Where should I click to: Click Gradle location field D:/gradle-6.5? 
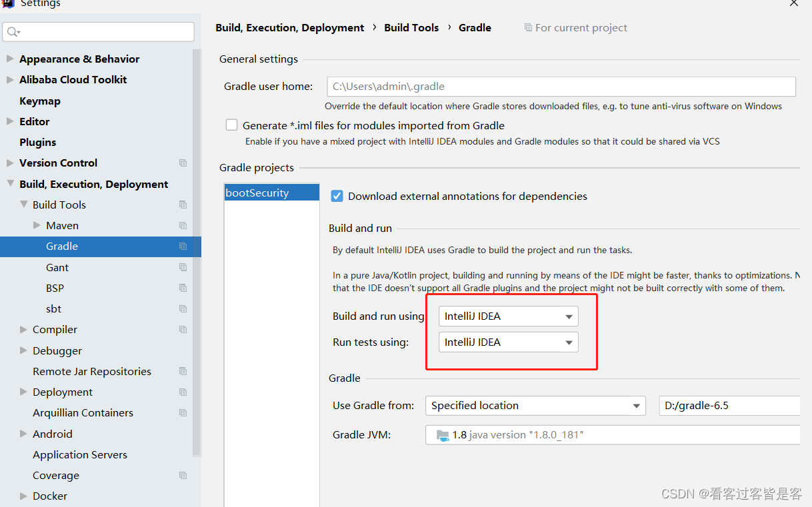click(x=729, y=406)
